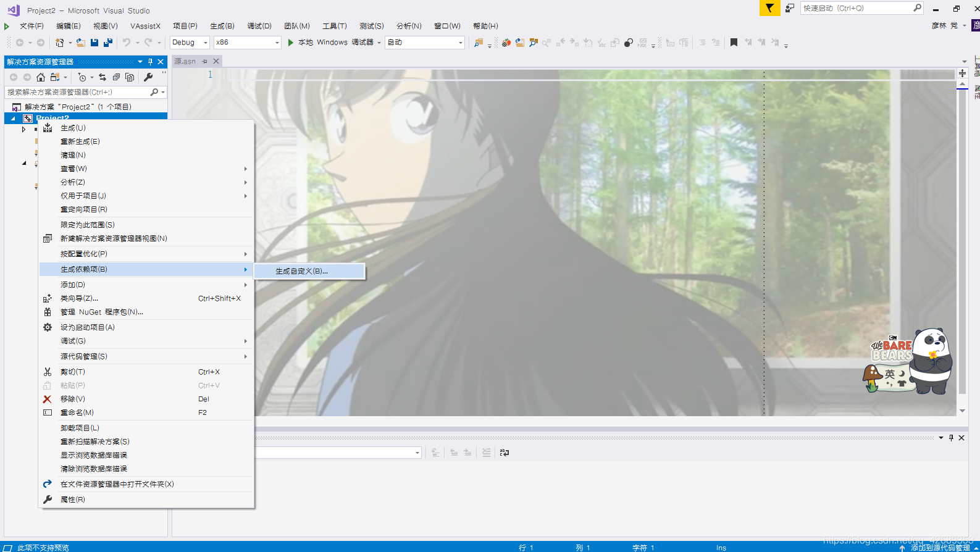Click editor scrollbar down arrow
Image resolution: width=980 pixels, height=552 pixels.
coord(962,411)
